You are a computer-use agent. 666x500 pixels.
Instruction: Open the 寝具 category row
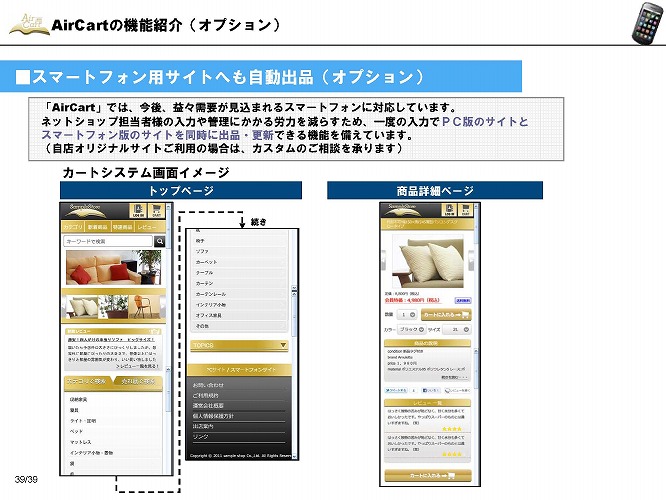pyautogui.click(x=113, y=410)
